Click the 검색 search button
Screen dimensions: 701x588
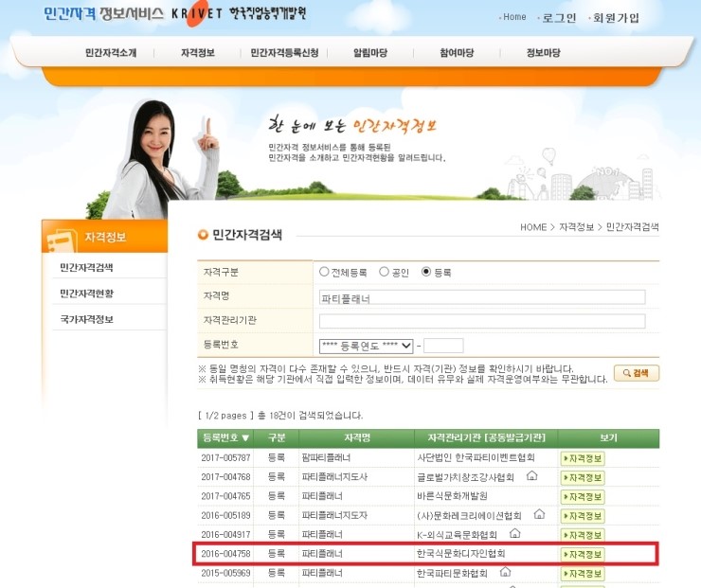(x=637, y=373)
